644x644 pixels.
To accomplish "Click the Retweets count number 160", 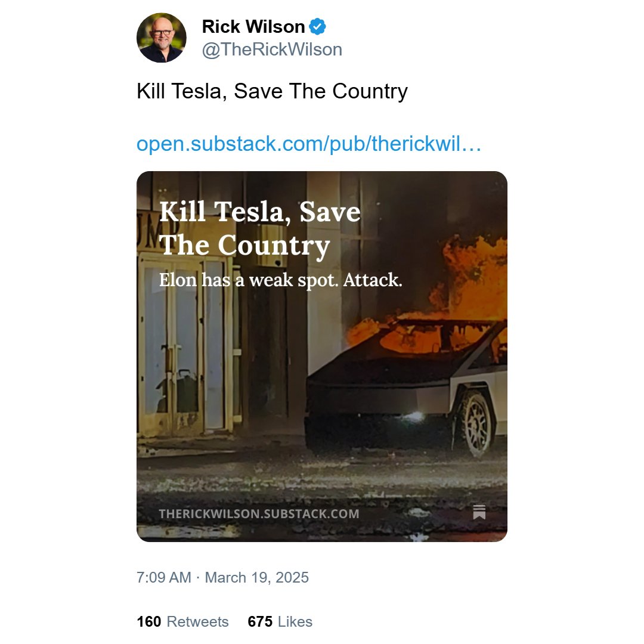I will tap(149, 621).
